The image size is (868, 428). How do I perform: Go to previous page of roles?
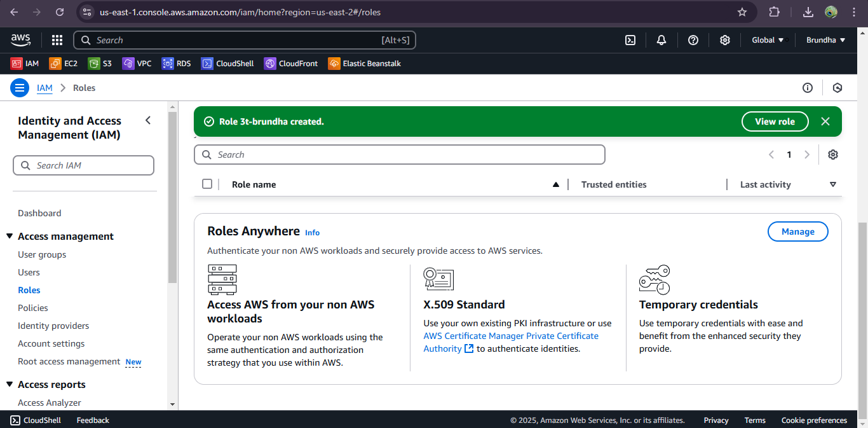click(x=771, y=155)
